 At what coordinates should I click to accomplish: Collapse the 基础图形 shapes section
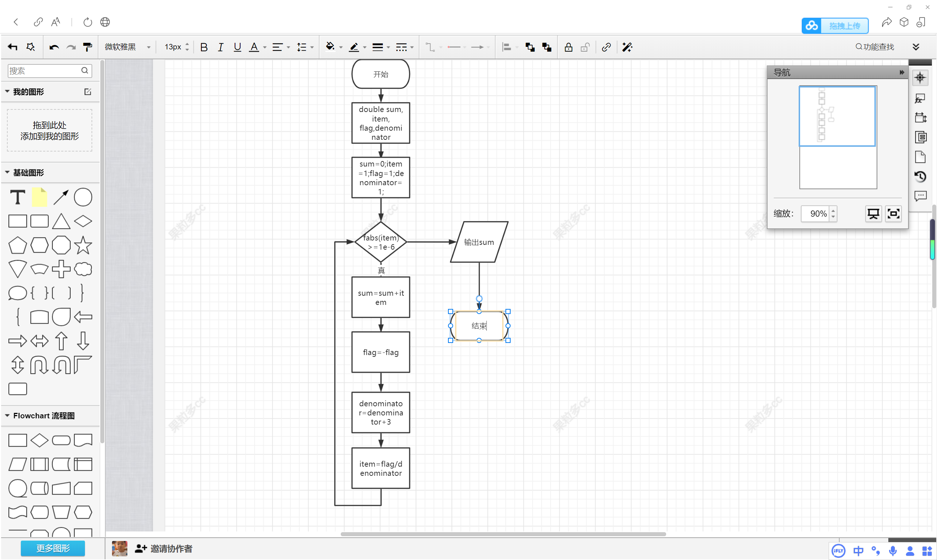coord(7,172)
